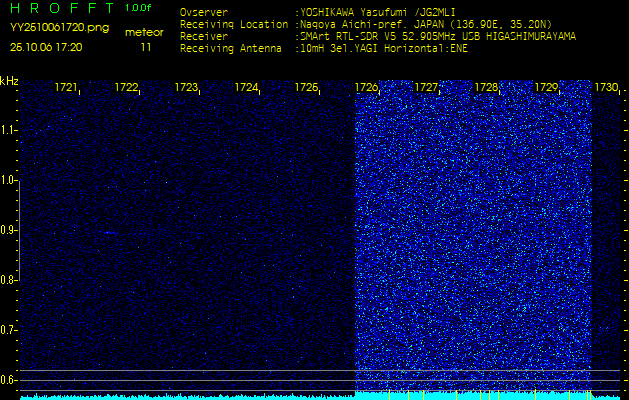The width and height of the screenshot is (629, 400).
Task: Click the 1726 time marker
Action: click(366, 87)
